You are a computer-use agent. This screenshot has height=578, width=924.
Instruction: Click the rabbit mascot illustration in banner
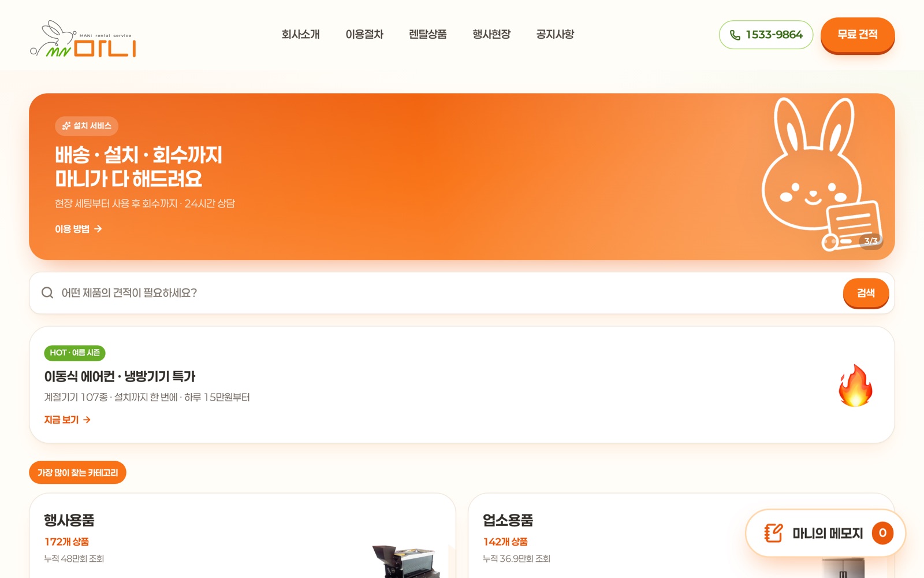pos(822,173)
